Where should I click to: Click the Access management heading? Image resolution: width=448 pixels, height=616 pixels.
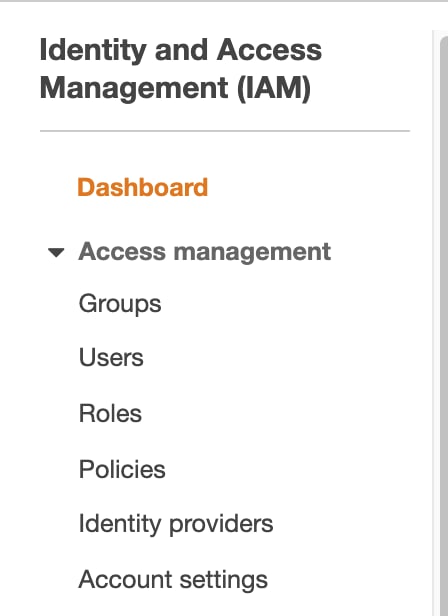pyautogui.click(x=205, y=252)
